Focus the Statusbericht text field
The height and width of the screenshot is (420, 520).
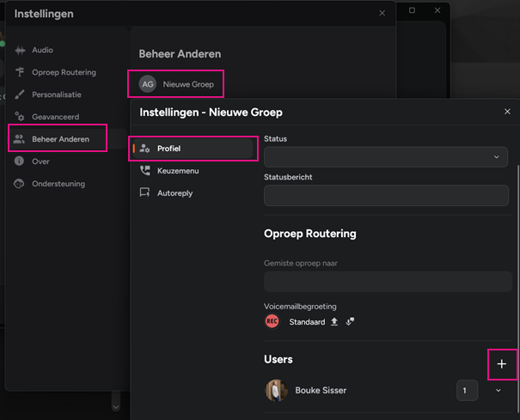coord(387,195)
